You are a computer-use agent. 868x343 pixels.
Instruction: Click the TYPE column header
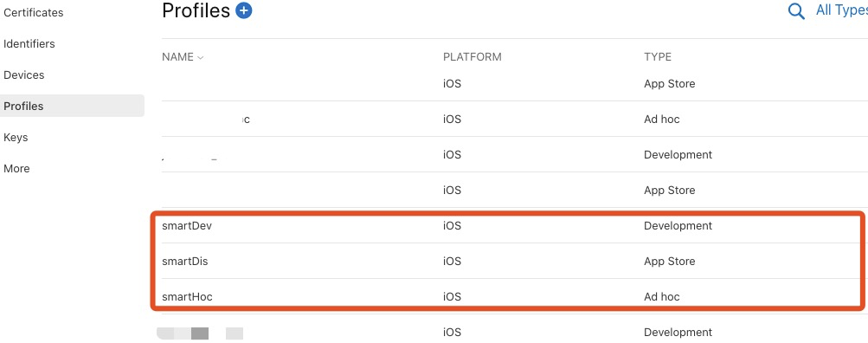click(x=658, y=57)
